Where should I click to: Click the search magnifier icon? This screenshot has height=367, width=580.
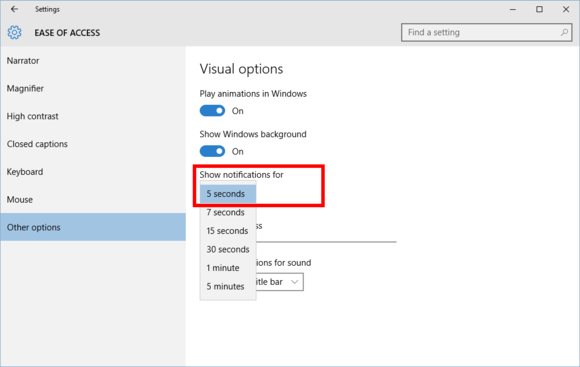click(x=564, y=33)
